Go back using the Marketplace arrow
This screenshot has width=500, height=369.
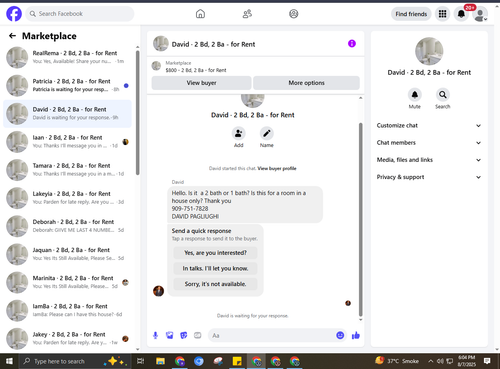coord(12,36)
